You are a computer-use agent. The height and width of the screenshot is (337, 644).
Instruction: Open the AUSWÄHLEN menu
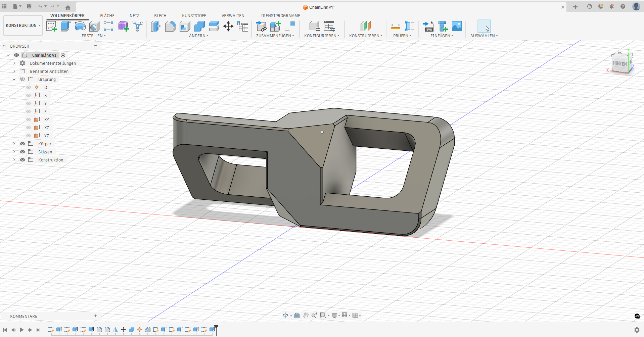pyautogui.click(x=484, y=36)
